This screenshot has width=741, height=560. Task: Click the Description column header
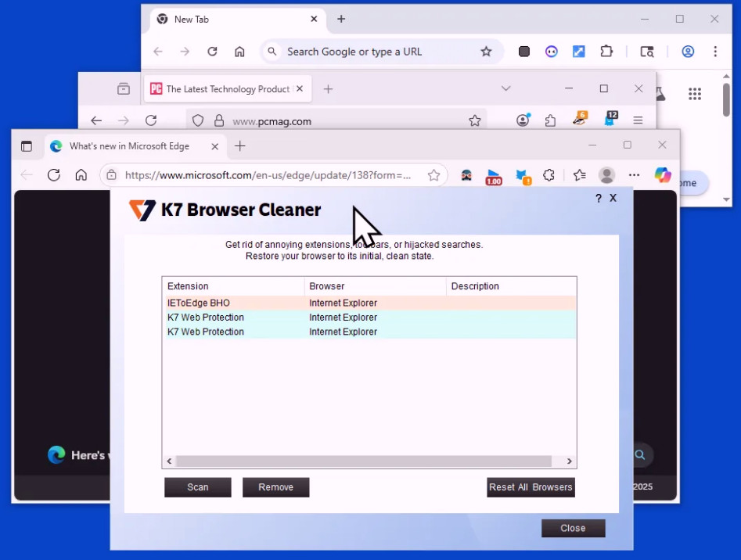click(x=511, y=286)
